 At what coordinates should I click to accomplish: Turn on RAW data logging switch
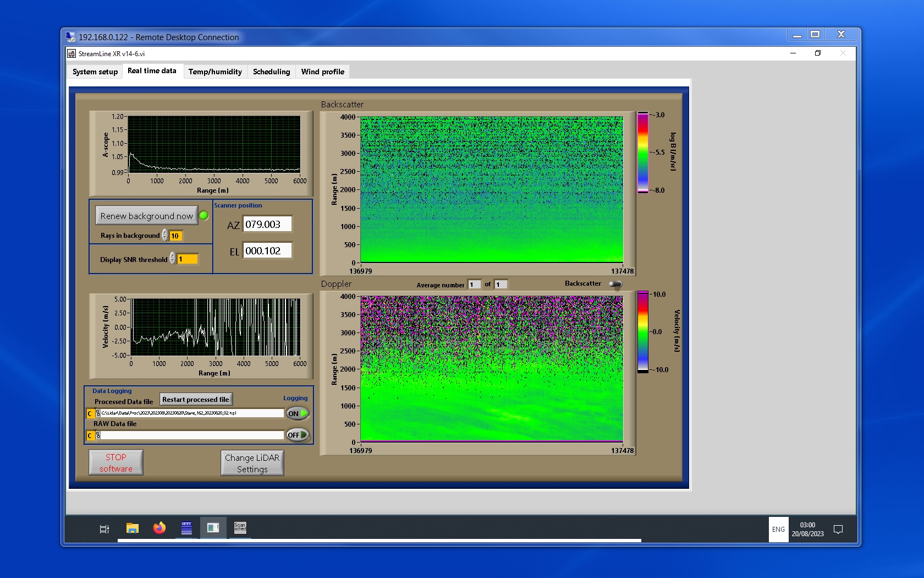click(x=298, y=435)
